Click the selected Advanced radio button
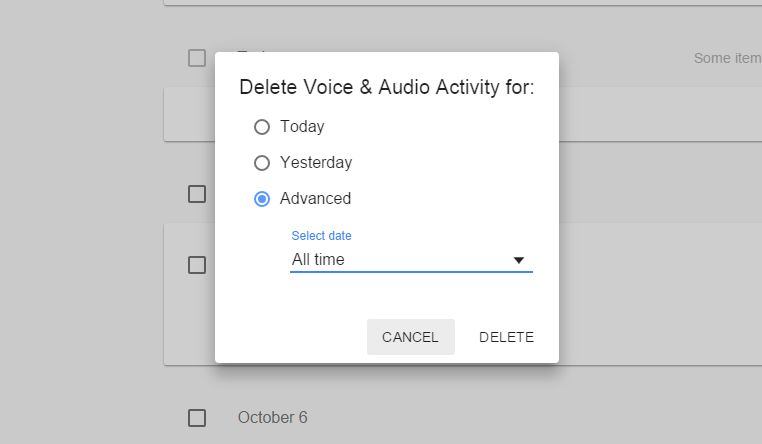This screenshot has height=444, width=762. 262,199
